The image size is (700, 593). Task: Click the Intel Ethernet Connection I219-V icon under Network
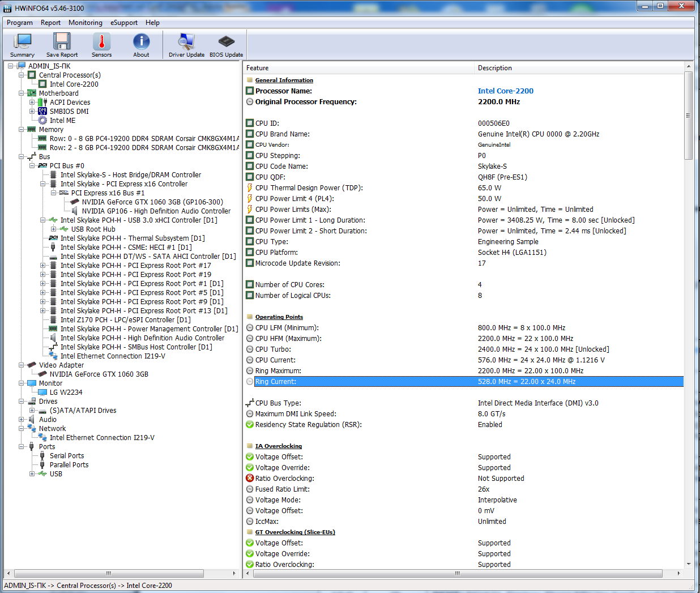click(42, 438)
